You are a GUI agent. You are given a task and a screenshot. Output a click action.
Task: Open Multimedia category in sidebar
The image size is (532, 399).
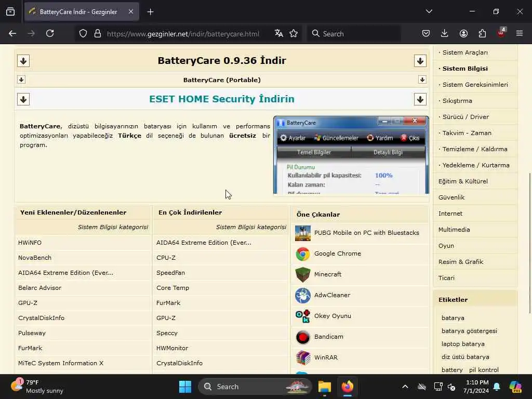[454, 230]
